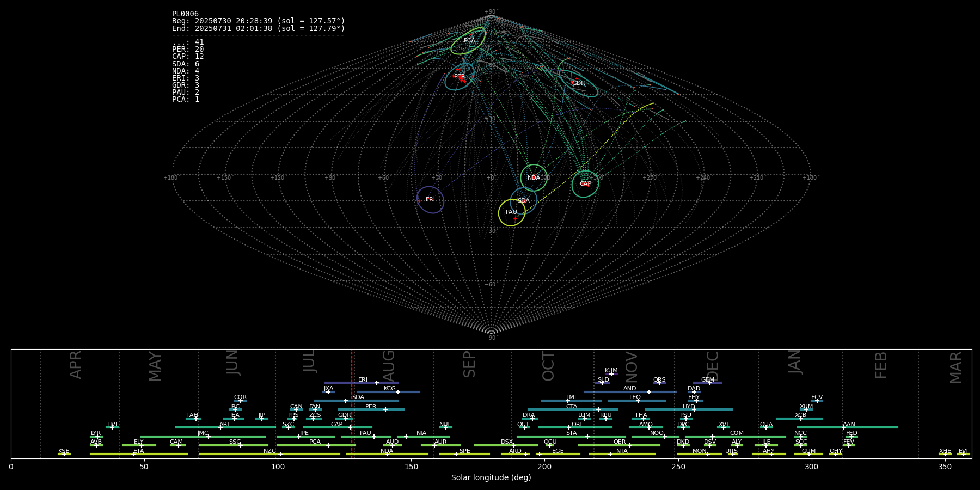This screenshot has width=980, height=490.
Task: Click the JXA shower marker in timeline
Action: pos(328,392)
